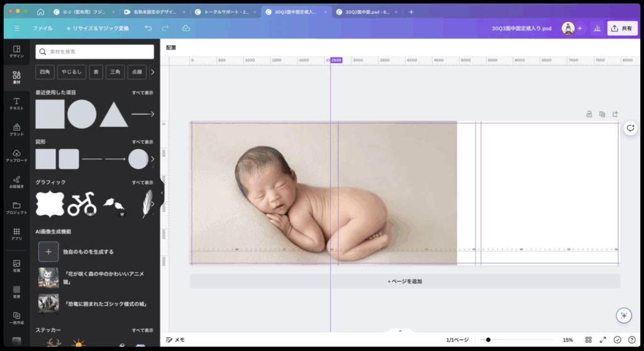Image resolution: width=644 pixels, height=351 pixels.
Task: Open the ファイル menu
Action: click(43, 28)
